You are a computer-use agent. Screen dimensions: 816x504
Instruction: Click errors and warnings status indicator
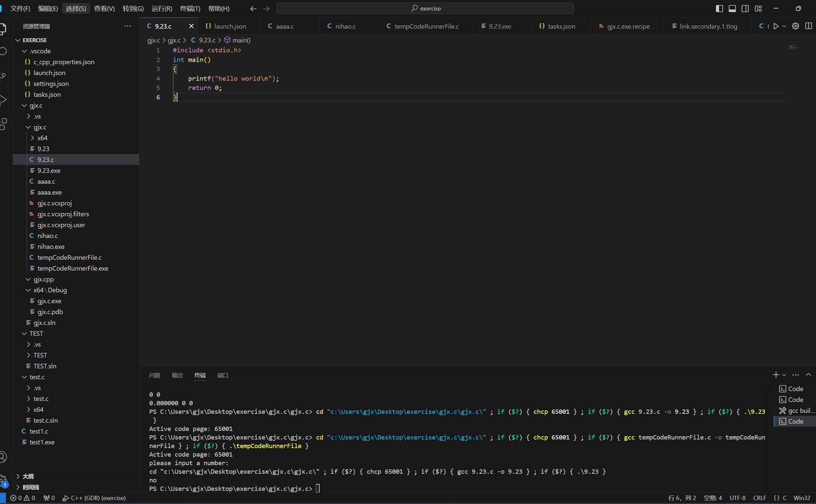click(23, 498)
